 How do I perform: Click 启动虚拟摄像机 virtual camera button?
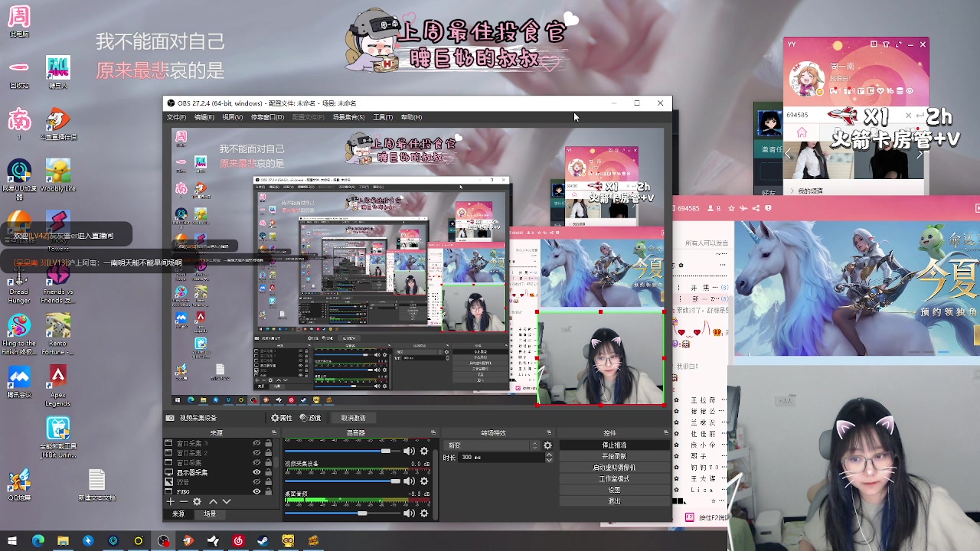point(614,468)
